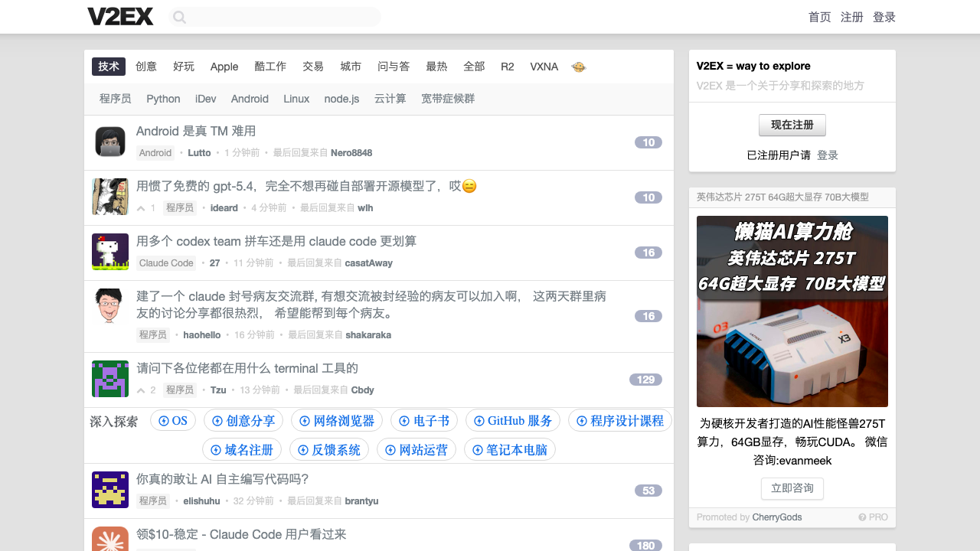Switch to 最热 tab
Viewport: 980px width, 551px height.
point(436,67)
